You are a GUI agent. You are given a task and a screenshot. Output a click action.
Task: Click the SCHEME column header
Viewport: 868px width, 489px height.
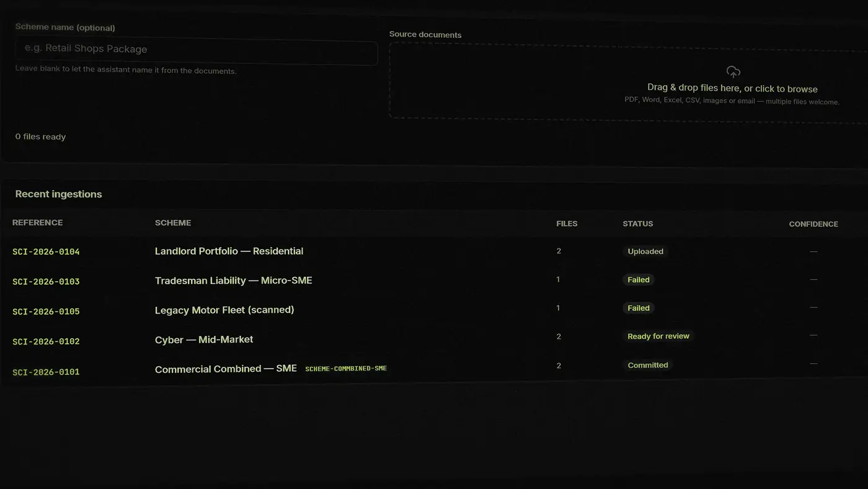[x=173, y=223]
